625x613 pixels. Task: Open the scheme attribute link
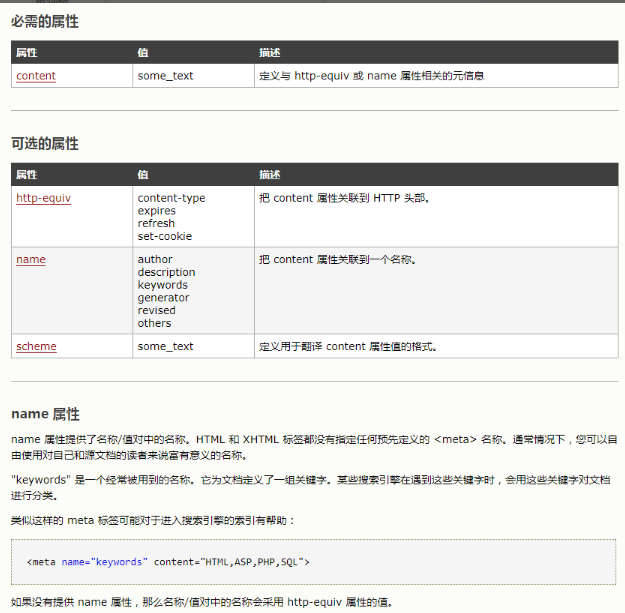pyautogui.click(x=36, y=346)
